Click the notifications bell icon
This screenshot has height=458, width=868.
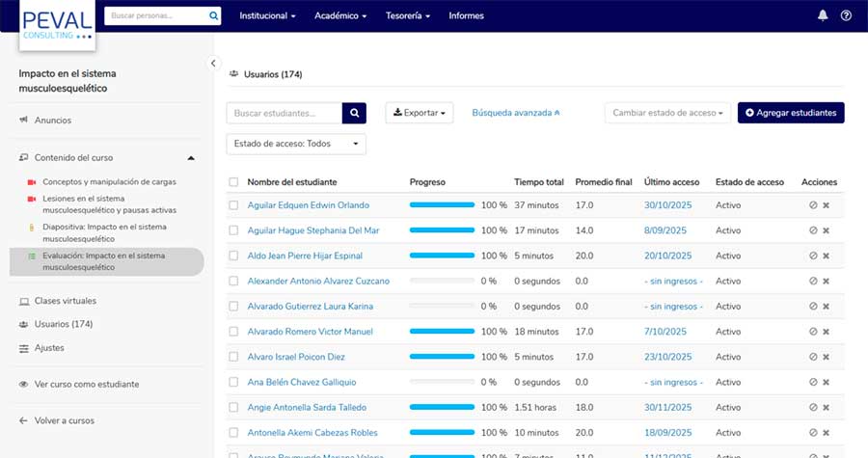click(823, 15)
